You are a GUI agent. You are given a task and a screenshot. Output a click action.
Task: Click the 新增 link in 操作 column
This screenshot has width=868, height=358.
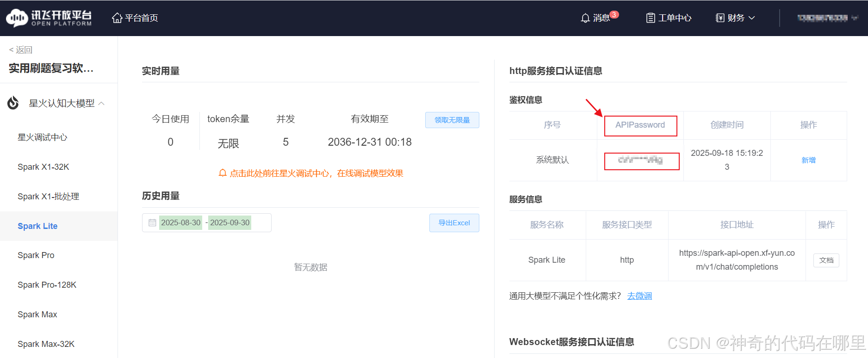tap(809, 160)
